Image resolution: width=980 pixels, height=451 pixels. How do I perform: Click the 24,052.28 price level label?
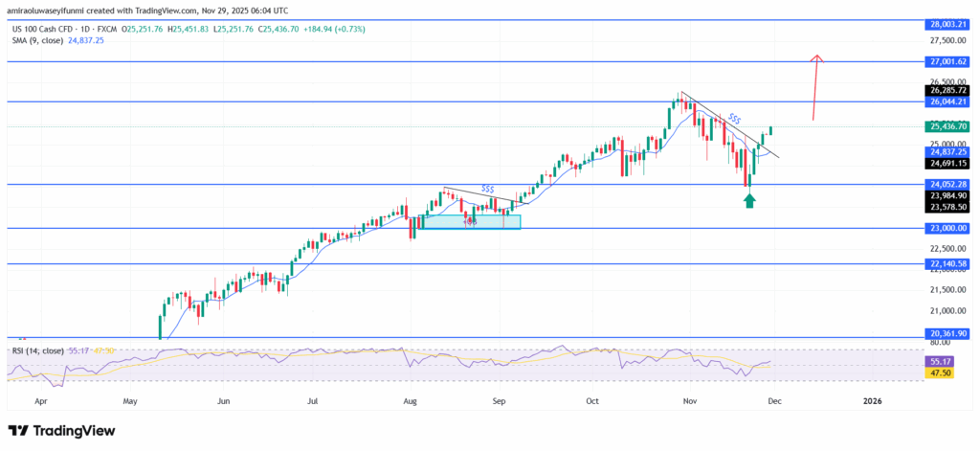tap(946, 184)
